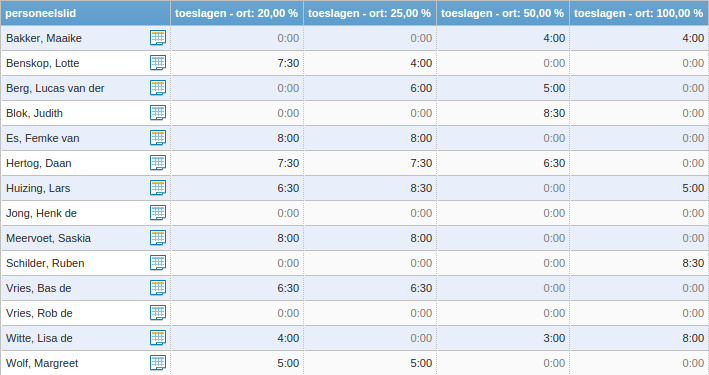The width and height of the screenshot is (709, 375).
Task: Open calendar icon for Jong, Henk de
Action: 158,213
